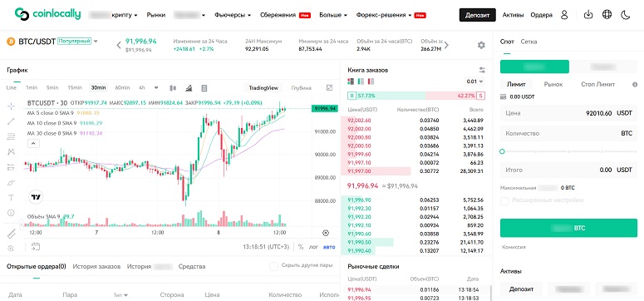Check Скрыть другие пары checkbox
Screen dimensions: 644x301
pos(274,266)
